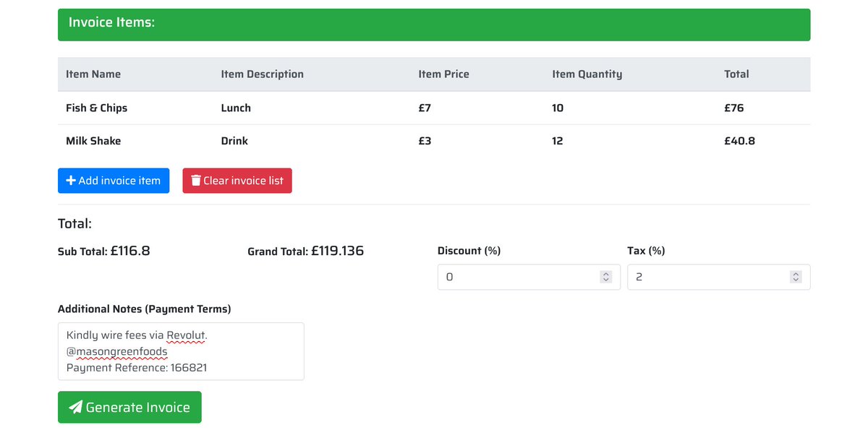Select the Item Price column header

[443, 74]
